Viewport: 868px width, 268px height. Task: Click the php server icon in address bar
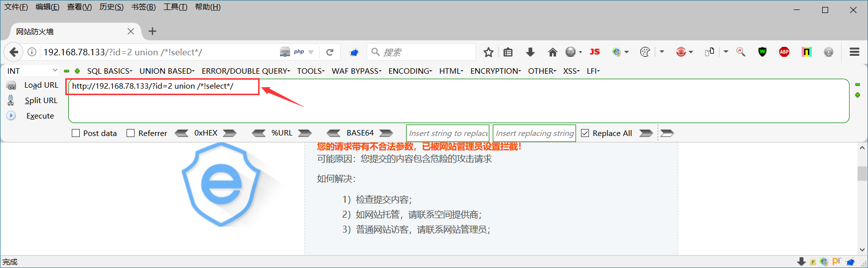coord(285,52)
